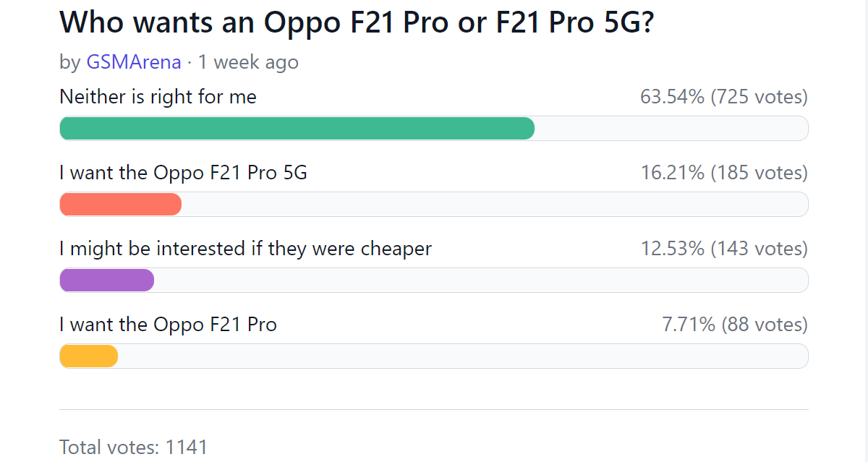Click empty track of the purple bar
This screenshot has width=868, height=462.
pos(481,281)
